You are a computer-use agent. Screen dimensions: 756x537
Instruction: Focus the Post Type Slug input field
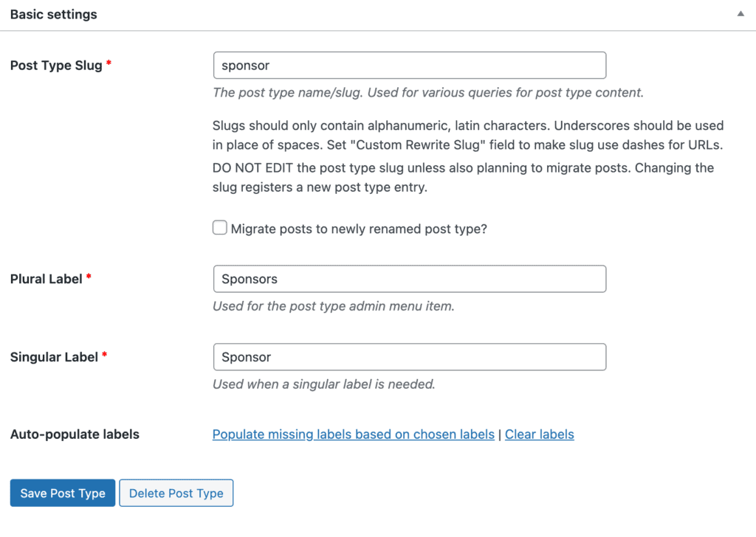coord(409,65)
